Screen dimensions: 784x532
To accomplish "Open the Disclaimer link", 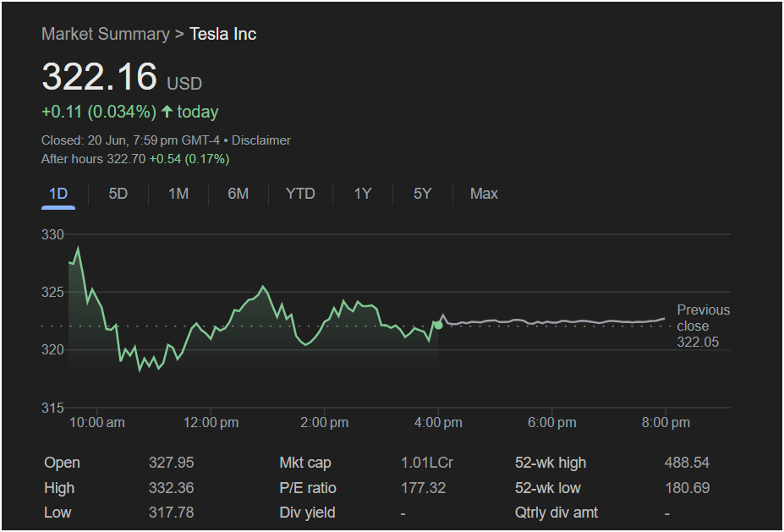I will point(261,140).
